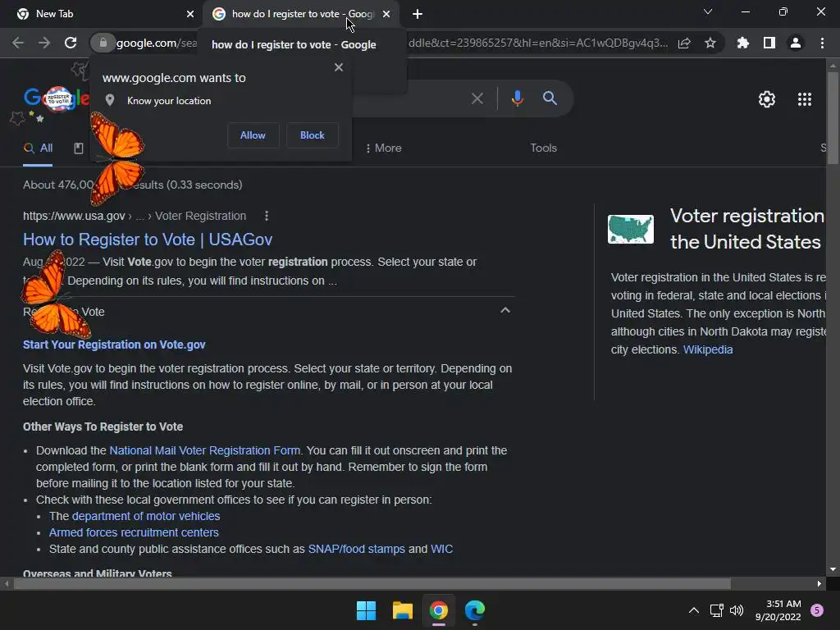The width and height of the screenshot is (840, 630).
Task: Close the New Tab tab
Action: (190, 14)
